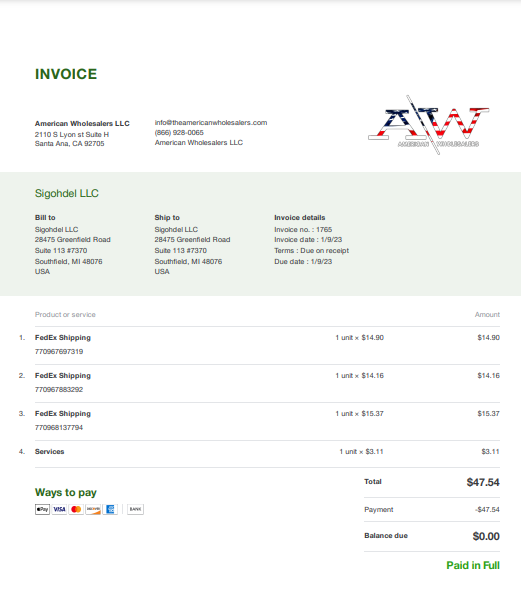The image size is (521, 602).
Task: Click tracking number 770967697319
Action: click(x=59, y=352)
